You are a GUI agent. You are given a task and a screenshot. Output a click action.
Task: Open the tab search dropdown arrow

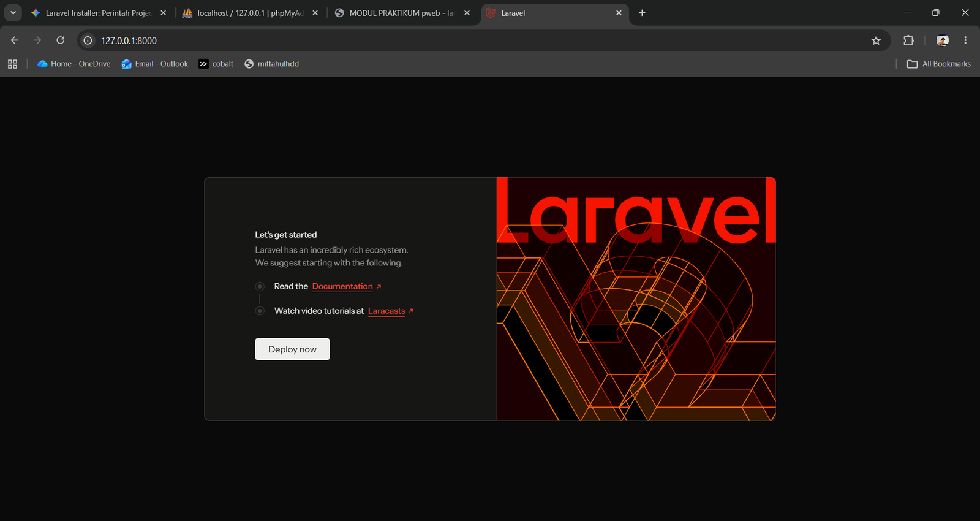(13, 13)
